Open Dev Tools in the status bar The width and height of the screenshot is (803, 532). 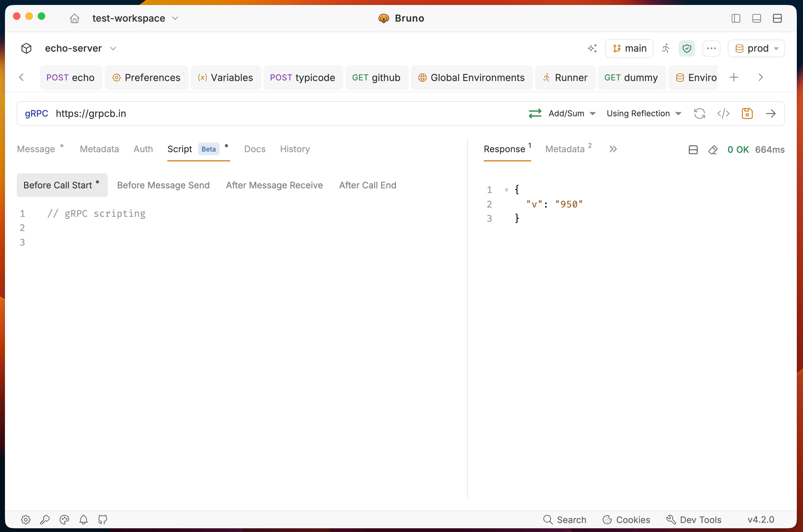tap(694, 519)
